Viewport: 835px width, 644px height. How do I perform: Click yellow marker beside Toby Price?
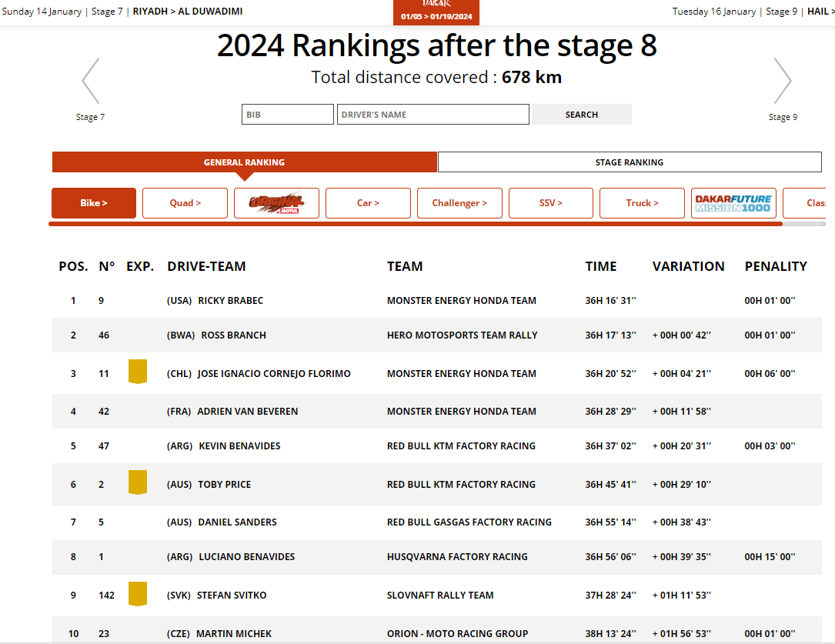pos(138,482)
